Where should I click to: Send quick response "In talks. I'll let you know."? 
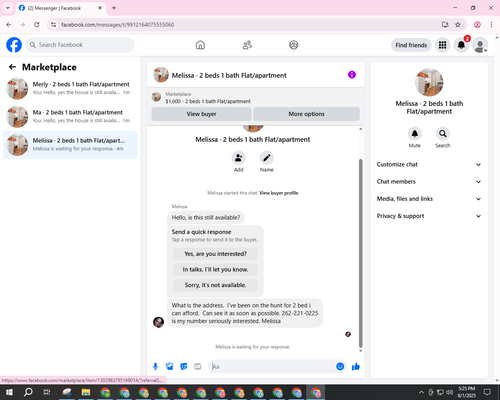pyautogui.click(x=215, y=269)
